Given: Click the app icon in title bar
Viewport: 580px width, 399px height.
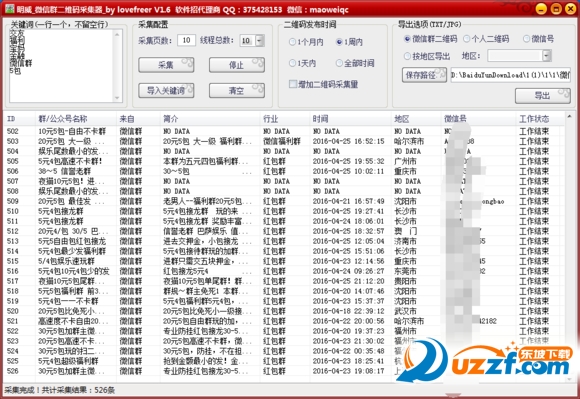Looking at the screenshot, I should coord(10,9).
